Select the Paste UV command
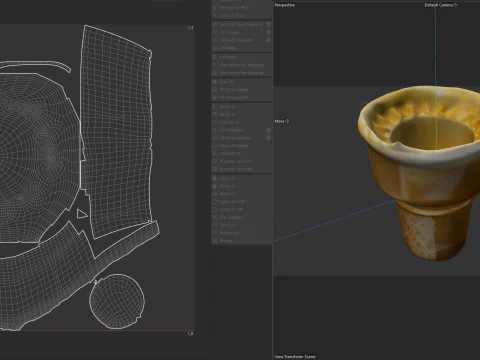Image resolution: width=480 pixels, height=360 pixels. pos(241,186)
